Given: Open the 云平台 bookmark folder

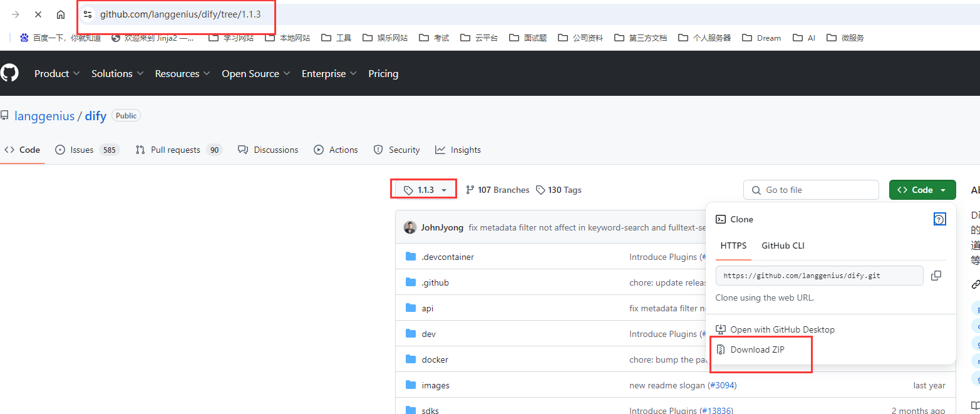Looking at the screenshot, I should pos(479,38).
